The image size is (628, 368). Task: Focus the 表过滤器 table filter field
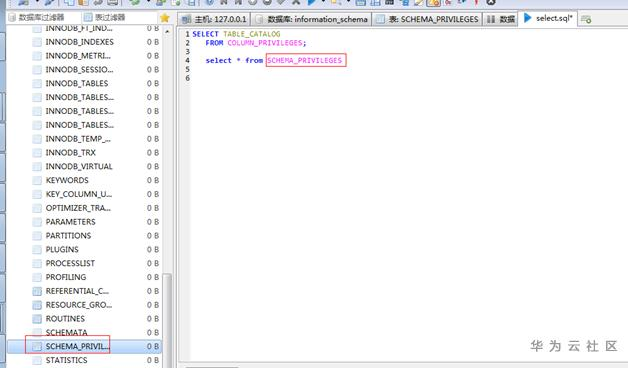click(x=119, y=18)
